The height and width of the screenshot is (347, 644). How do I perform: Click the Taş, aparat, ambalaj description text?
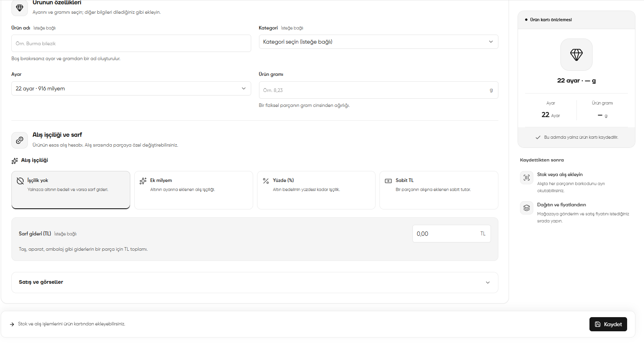coord(83,249)
